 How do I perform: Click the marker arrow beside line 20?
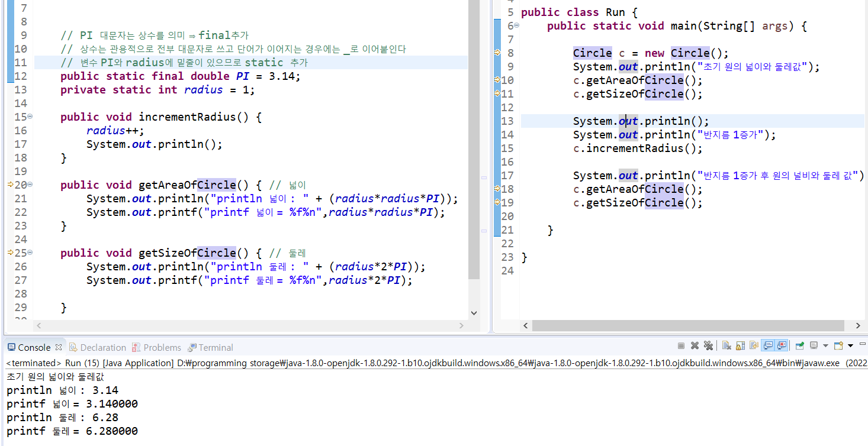(x=10, y=185)
